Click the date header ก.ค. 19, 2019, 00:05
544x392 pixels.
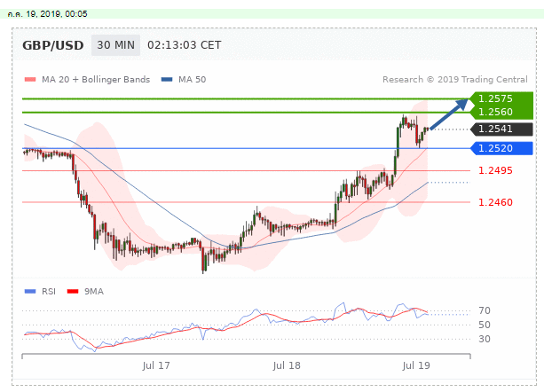48,14
